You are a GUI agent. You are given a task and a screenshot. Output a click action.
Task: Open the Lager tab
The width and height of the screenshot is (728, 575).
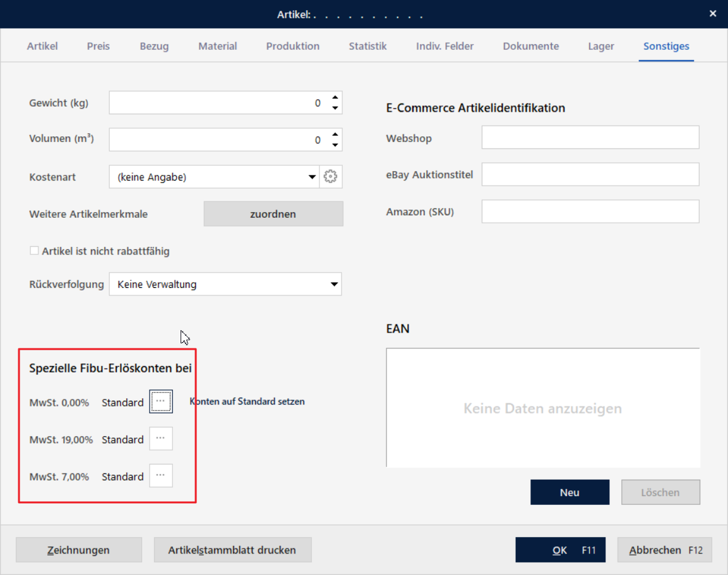click(x=601, y=46)
